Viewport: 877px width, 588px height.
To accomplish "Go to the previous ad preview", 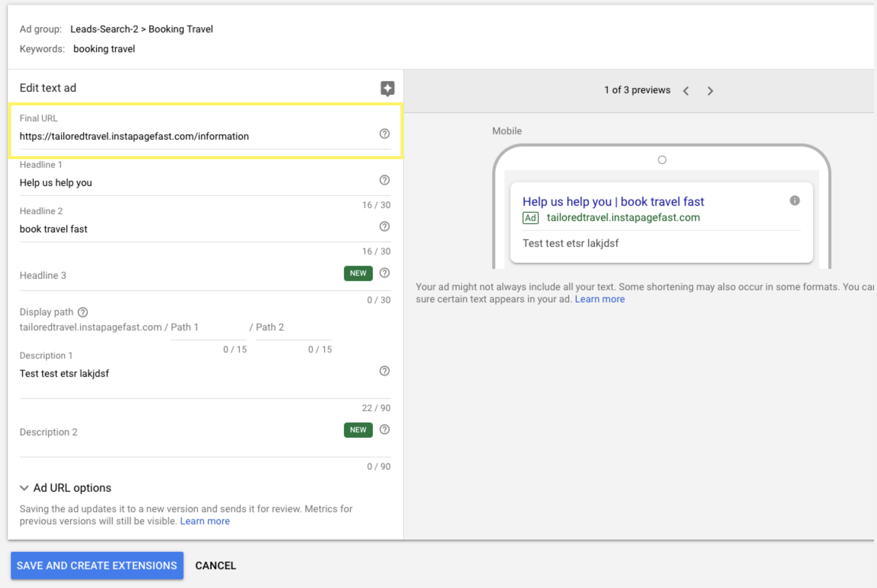I will 686,91.
